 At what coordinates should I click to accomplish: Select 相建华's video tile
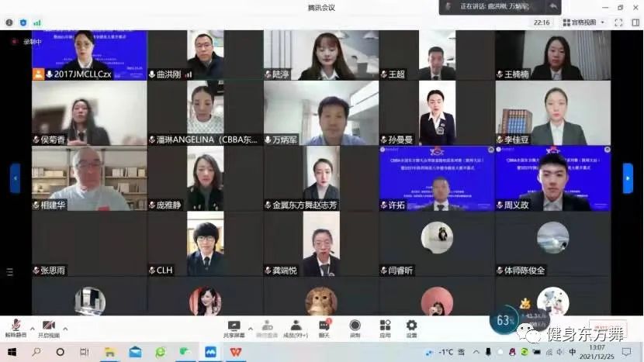pos(89,178)
